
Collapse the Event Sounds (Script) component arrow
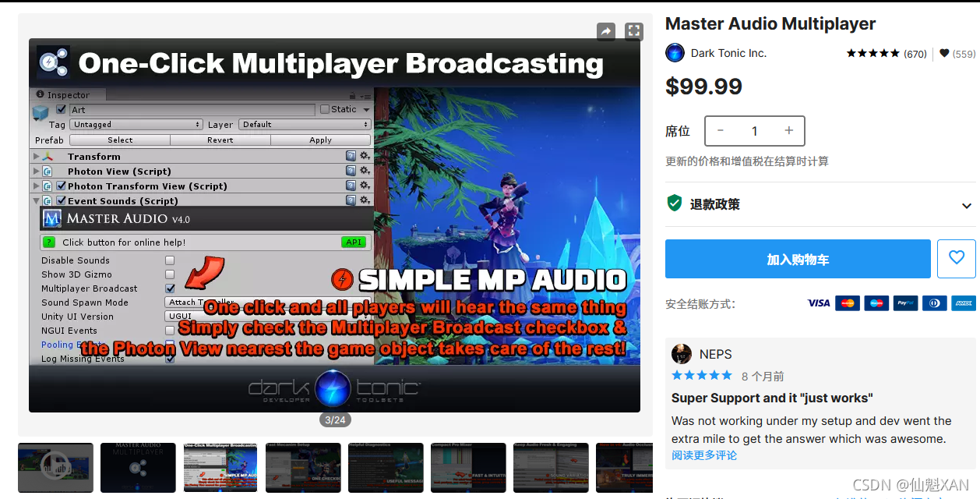[36, 200]
